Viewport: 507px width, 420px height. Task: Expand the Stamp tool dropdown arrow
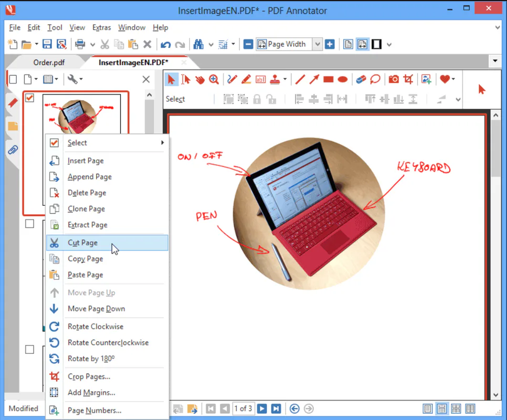point(284,79)
